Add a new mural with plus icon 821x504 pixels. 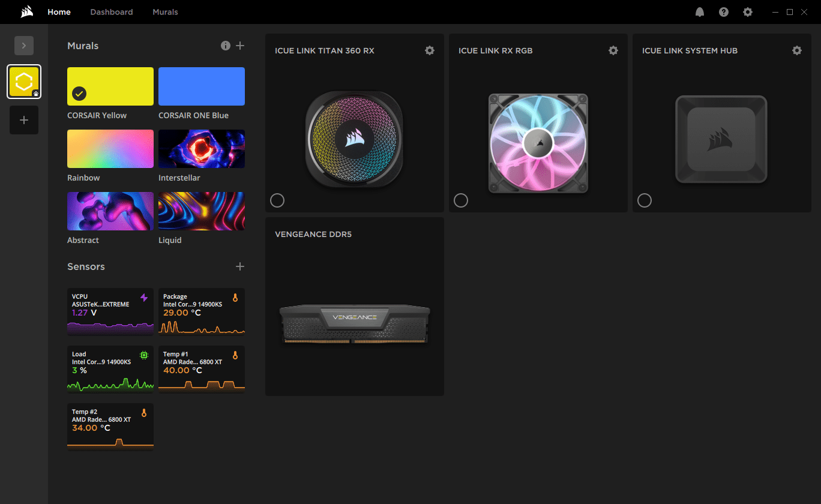[x=240, y=46]
